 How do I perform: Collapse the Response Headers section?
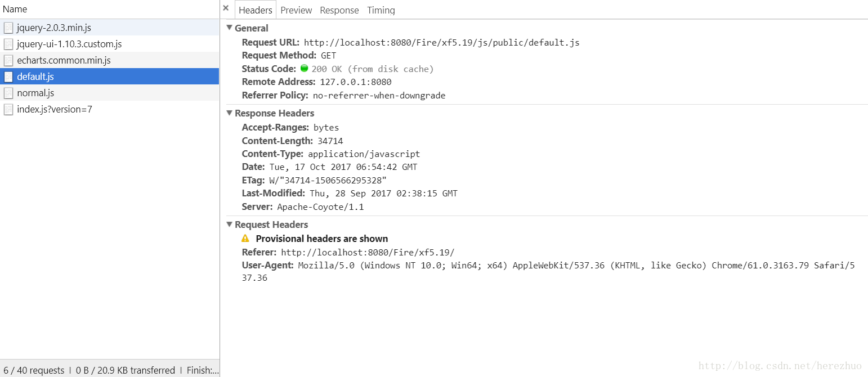[x=230, y=113]
